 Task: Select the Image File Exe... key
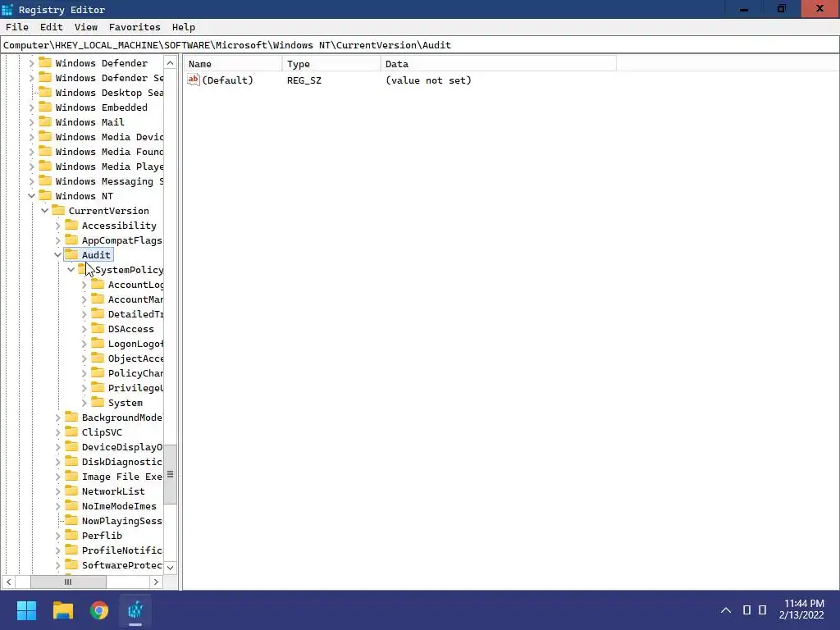click(x=121, y=477)
